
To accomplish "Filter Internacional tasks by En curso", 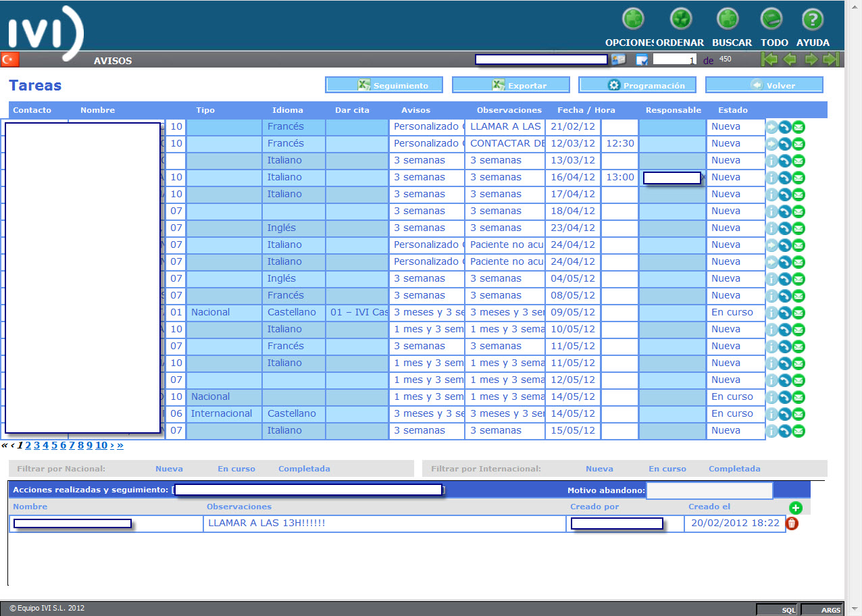I will 667,469.
